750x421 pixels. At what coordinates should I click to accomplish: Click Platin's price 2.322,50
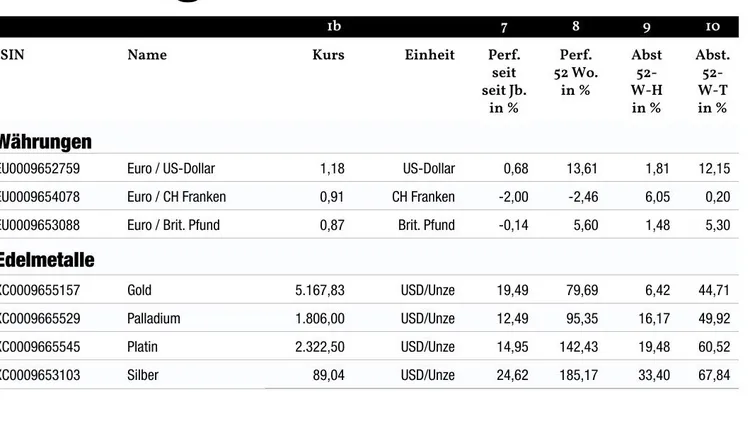pyautogui.click(x=320, y=347)
